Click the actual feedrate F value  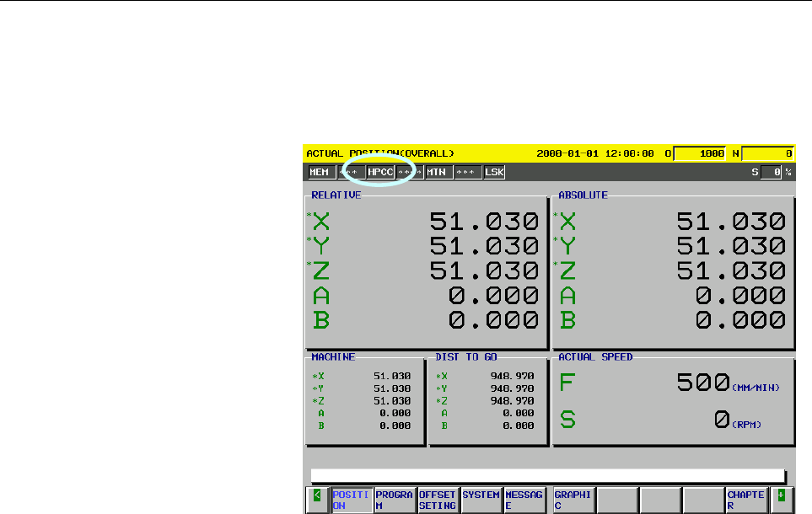tap(703, 383)
